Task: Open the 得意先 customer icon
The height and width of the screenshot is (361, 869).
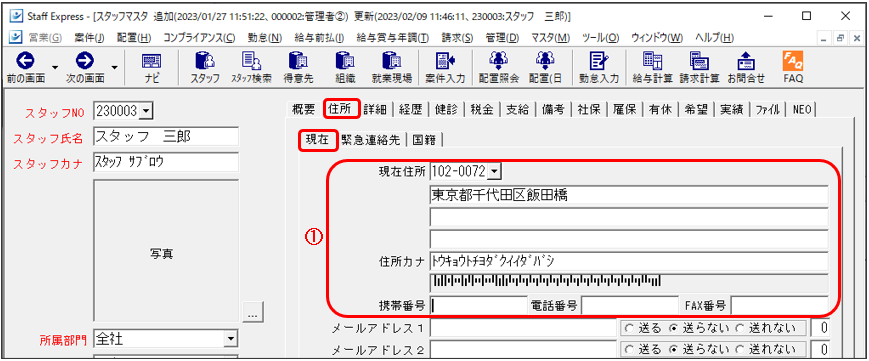Action: click(x=298, y=68)
